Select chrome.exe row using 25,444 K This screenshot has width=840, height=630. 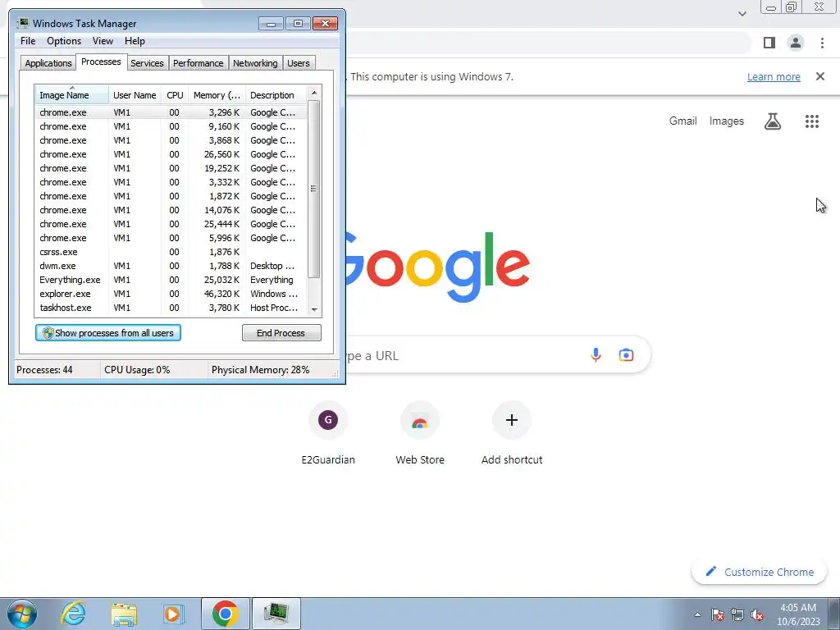click(171, 224)
